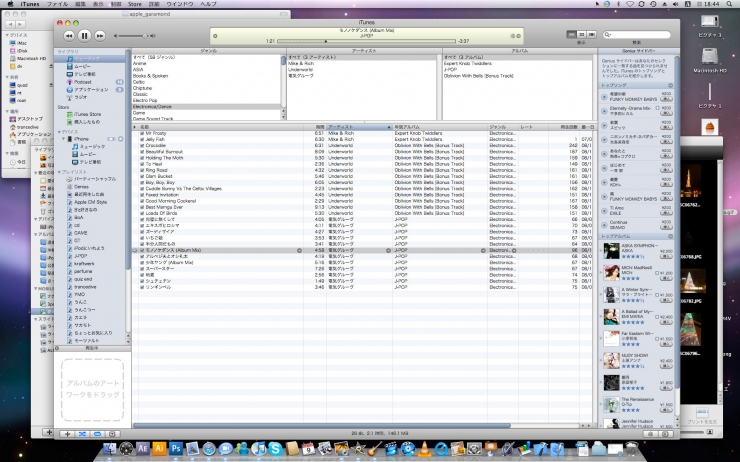Buy the Ti Amo song
The image size is (740, 462).
[x=666, y=213]
